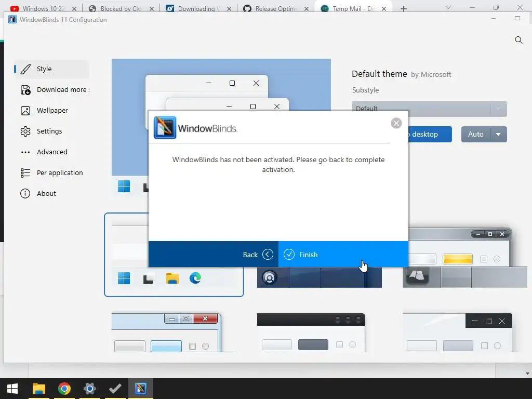Click the Apply to desktop button

click(430, 135)
